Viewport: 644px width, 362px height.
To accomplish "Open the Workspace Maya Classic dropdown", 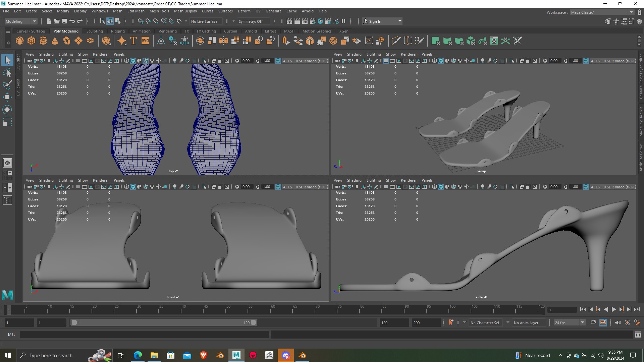I will pos(602,12).
